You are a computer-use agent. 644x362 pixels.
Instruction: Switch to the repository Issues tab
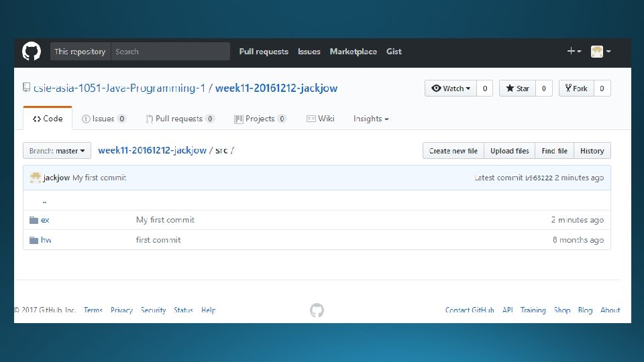103,119
